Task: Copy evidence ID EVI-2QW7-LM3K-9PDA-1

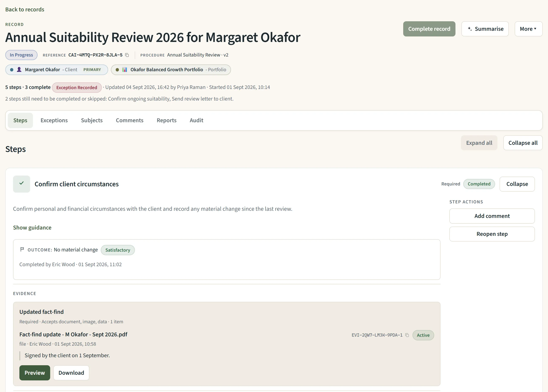Action: pyautogui.click(x=407, y=335)
